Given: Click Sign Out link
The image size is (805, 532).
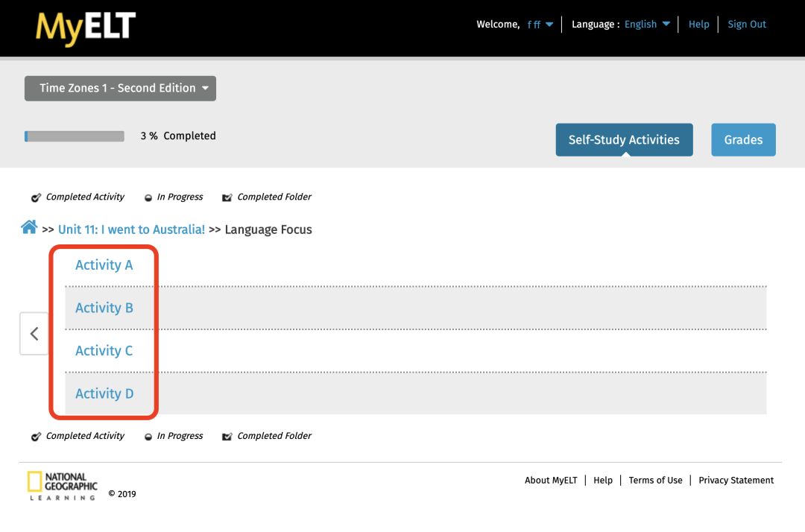Looking at the screenshot, I should coord(746,24).
